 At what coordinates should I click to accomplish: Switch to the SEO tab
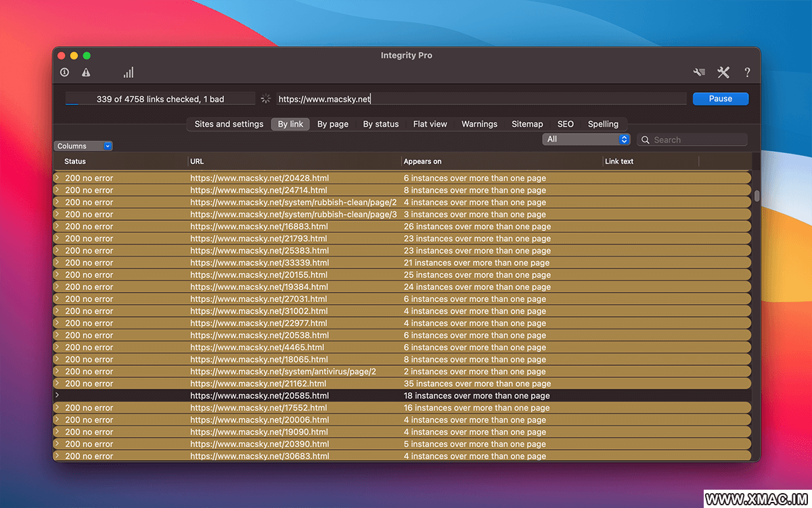click(x=566, y=124)
